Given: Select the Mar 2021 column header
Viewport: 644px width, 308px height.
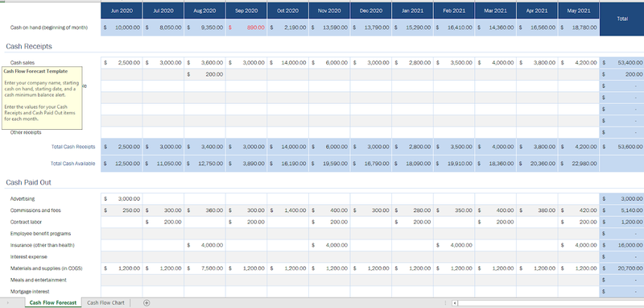Looking at the screenshot, I should pos(495,11).
